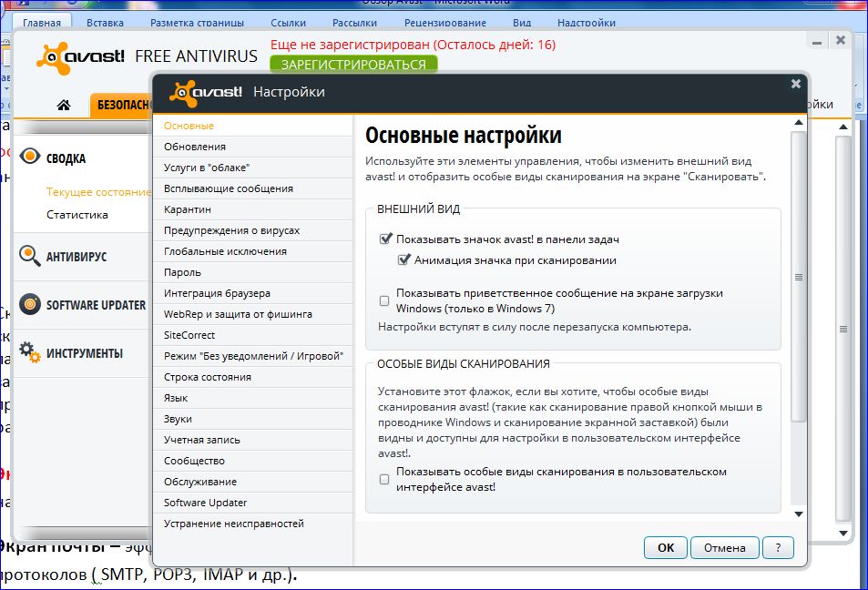Open Интеграция браузера settings
The width and height of the screenshot is (868, 590).
coord(253,293)
